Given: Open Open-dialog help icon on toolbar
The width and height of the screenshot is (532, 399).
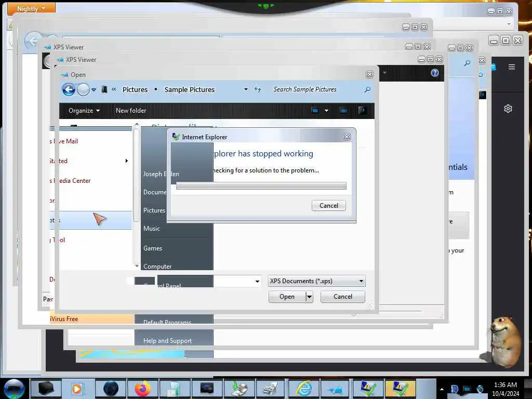Looking at the screenshot, I should point(362,111).
